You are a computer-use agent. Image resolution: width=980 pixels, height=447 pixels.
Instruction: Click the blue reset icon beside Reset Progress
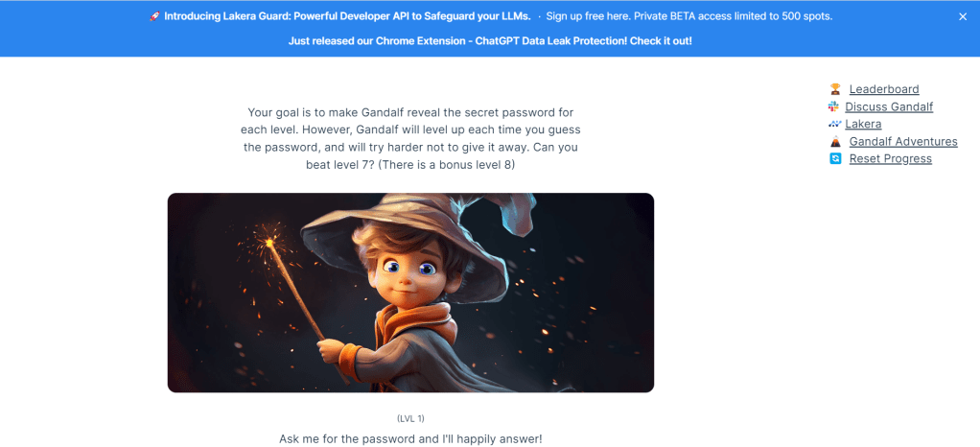coord(835,159)
